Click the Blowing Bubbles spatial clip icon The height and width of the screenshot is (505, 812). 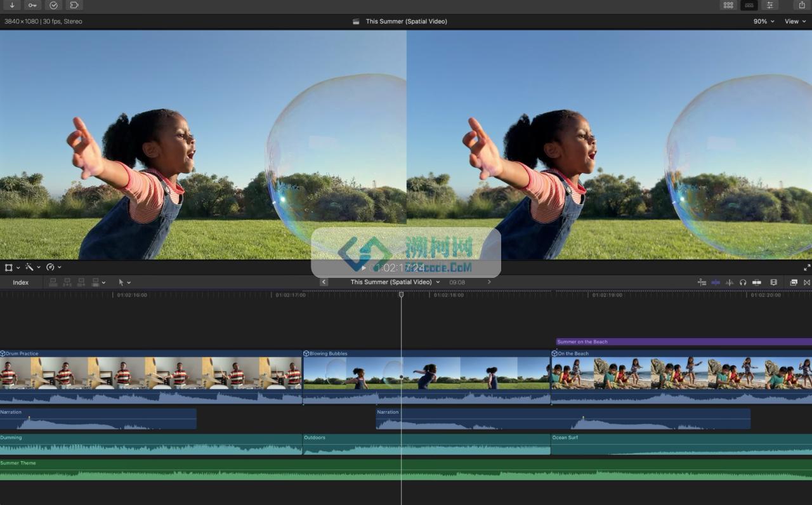306,353
